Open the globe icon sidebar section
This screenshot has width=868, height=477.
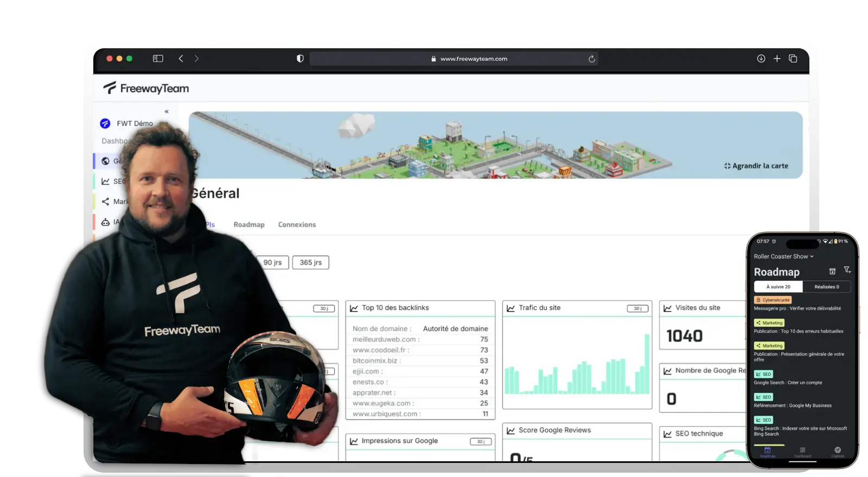[x=105, y=161]
